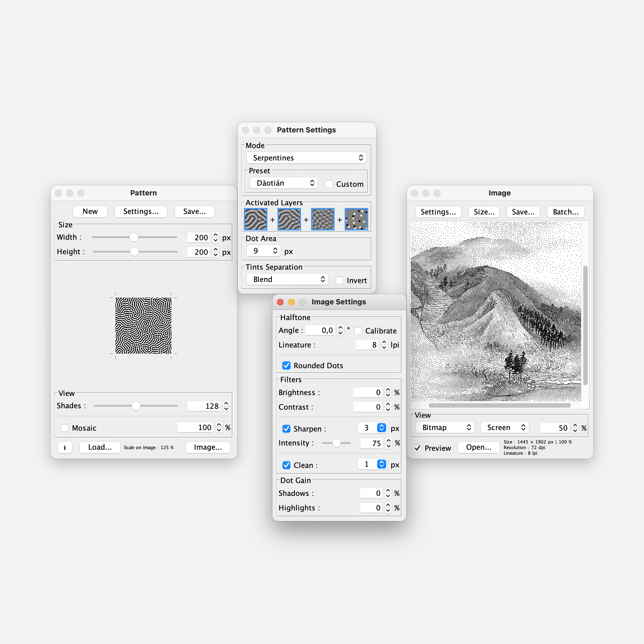The image size is (644, 644).
Task: Open the Serpentines mode dropdown
Action: point(306,158)
